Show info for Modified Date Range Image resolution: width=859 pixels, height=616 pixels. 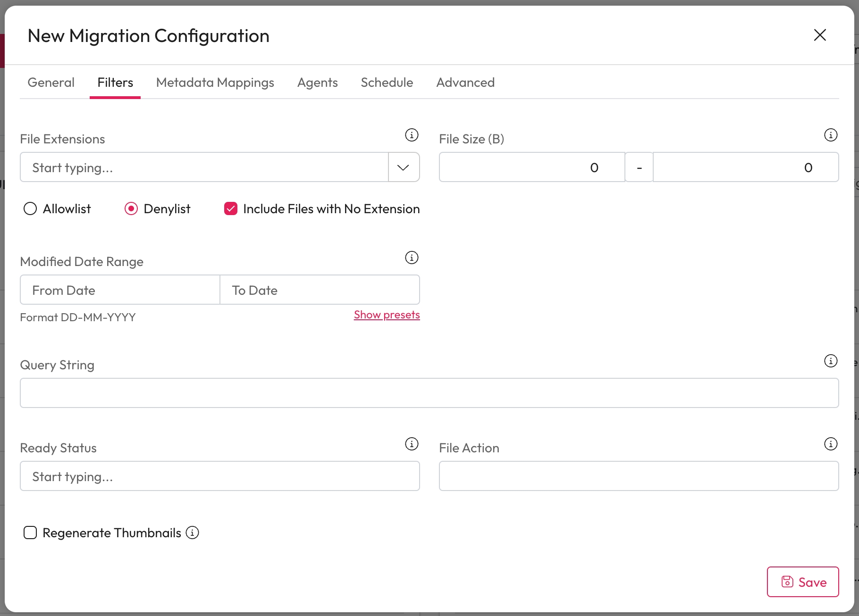[412, 258]
